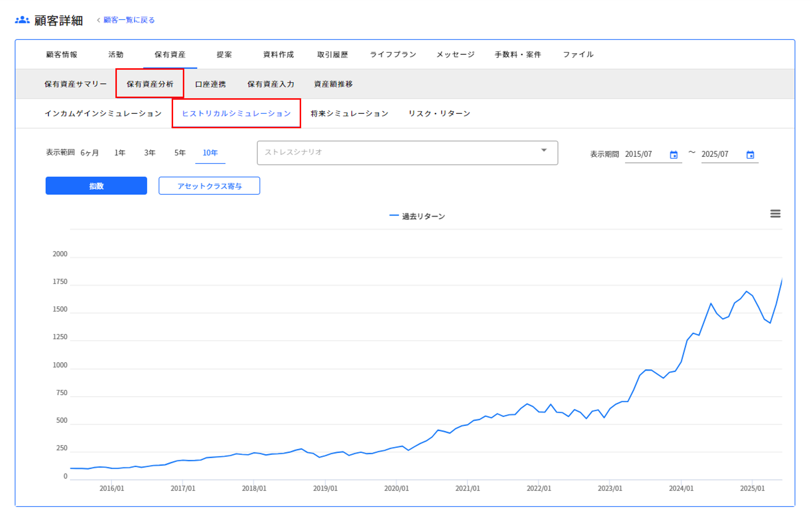Open the ライフプラン tab
Screen dimensions: 812x512
[393, 55]
